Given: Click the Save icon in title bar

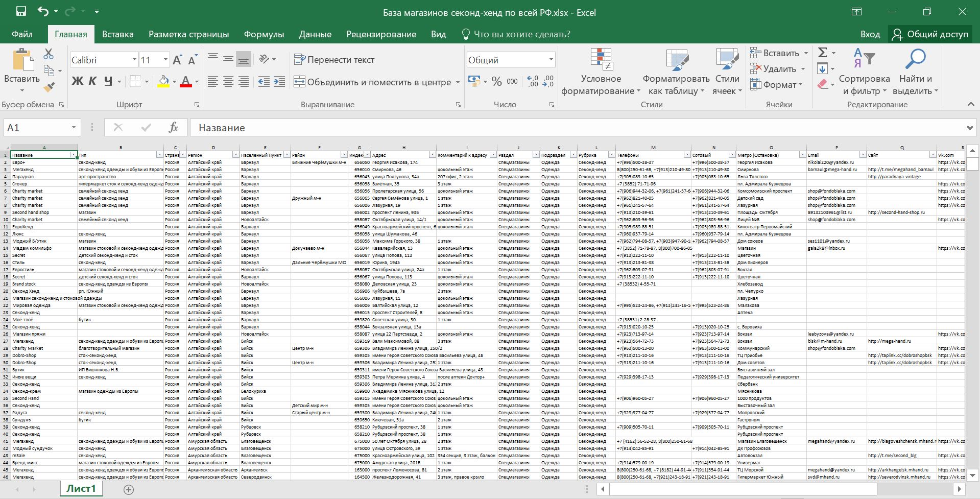Looking at the screenshot, I should pyautogui.click(x=21, y=12).
